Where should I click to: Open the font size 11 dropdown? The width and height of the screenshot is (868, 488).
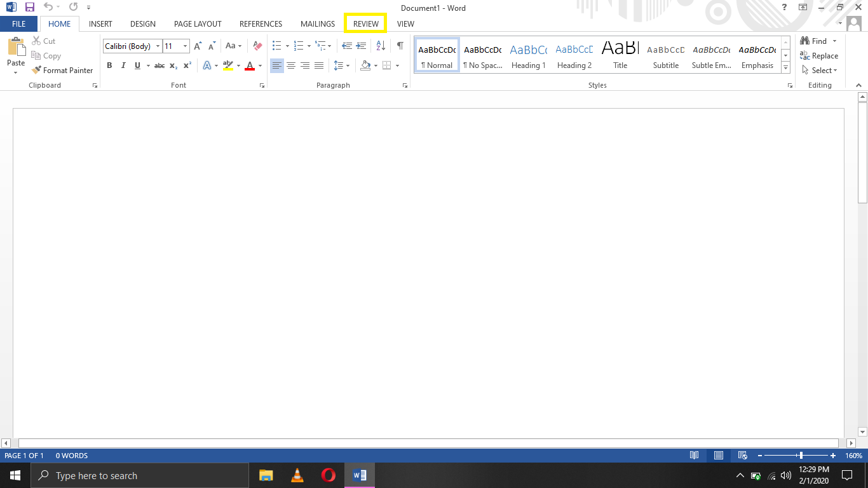[186, 46]
